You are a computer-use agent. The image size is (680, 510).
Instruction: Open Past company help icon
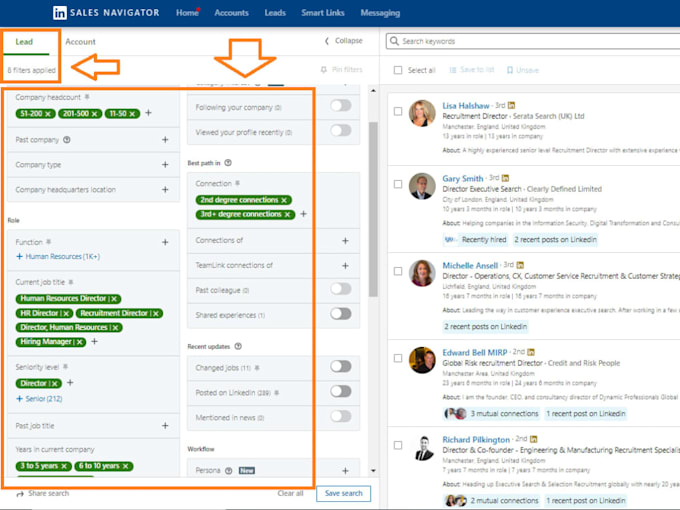click(67, 140)
